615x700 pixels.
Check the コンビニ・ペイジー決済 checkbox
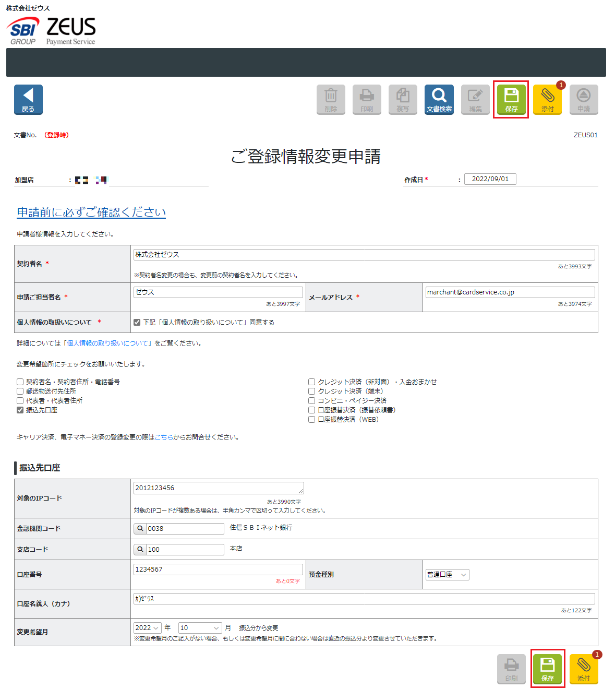pyautogui.click(x=312, y=401)
